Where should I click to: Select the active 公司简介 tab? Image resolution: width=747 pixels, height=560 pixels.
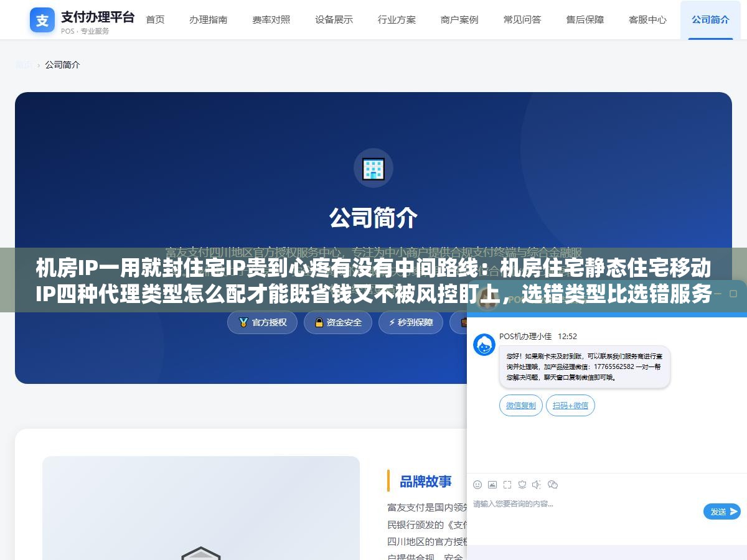710,19
